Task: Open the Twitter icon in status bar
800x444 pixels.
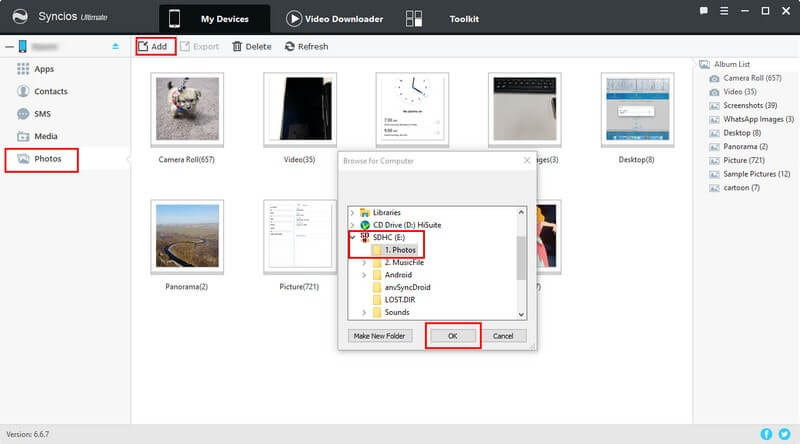Action: [x=784, y=434]
